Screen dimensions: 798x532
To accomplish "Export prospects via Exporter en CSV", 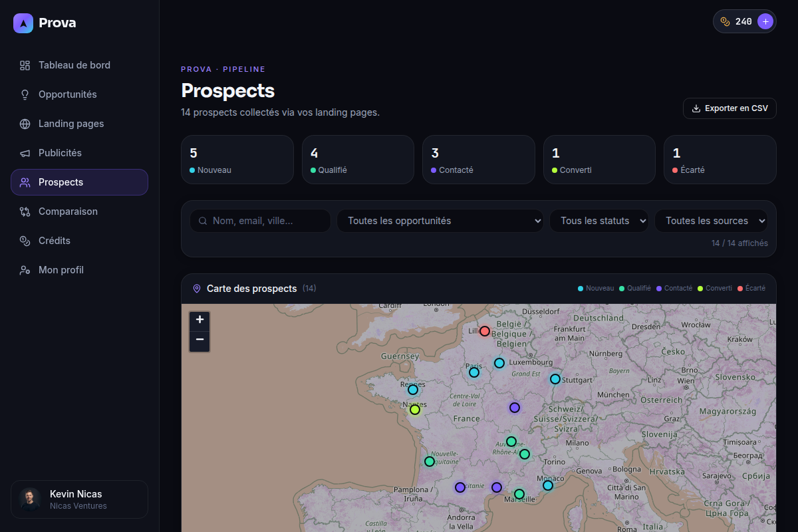I will (x=730, y=108).
